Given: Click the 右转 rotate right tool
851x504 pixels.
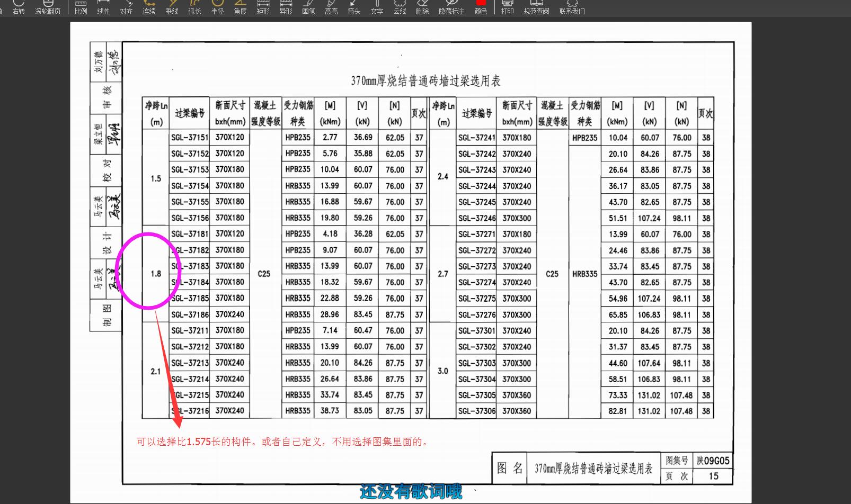Looking at the screenshot, I should [19, 7].
